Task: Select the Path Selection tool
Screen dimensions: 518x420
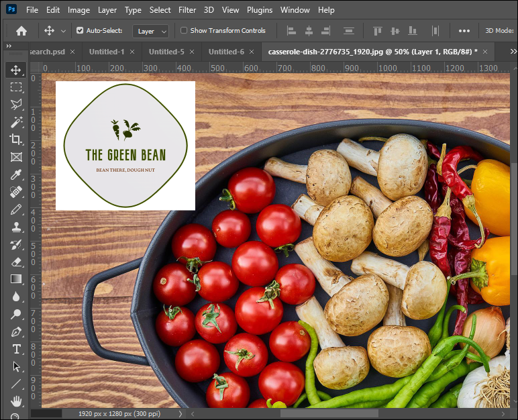Action: tap(15, 367)
